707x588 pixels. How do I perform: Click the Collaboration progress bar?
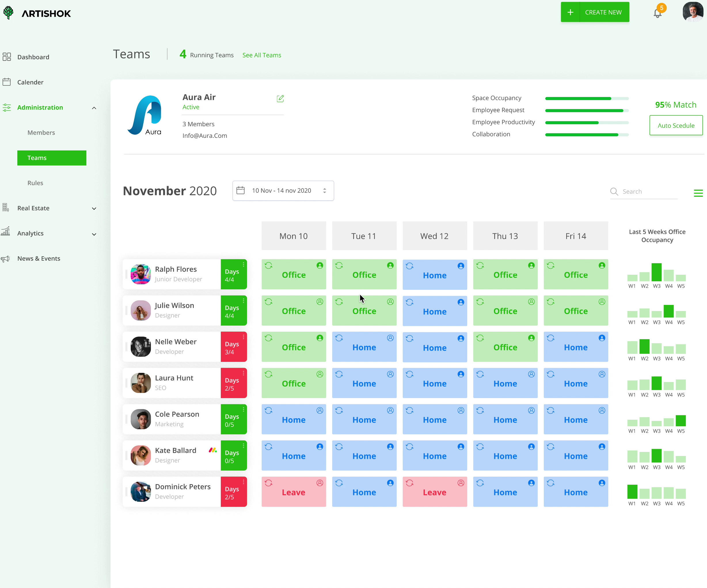(x=587, y=135)
